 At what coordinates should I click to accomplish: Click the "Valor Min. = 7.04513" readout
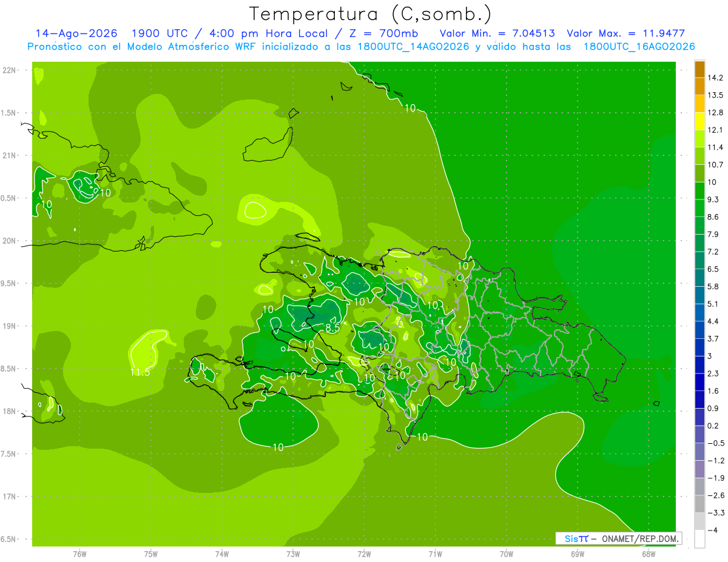click(497, 33)
